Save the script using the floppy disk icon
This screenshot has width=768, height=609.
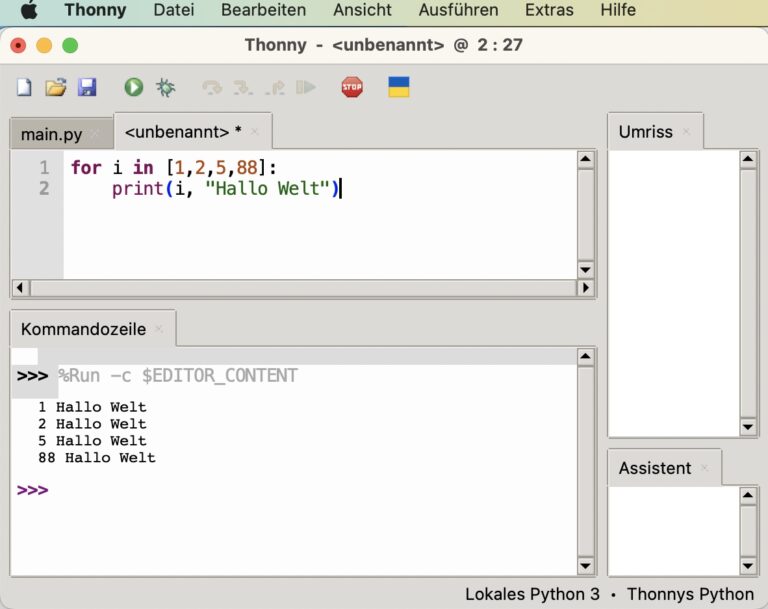[87, 88]
